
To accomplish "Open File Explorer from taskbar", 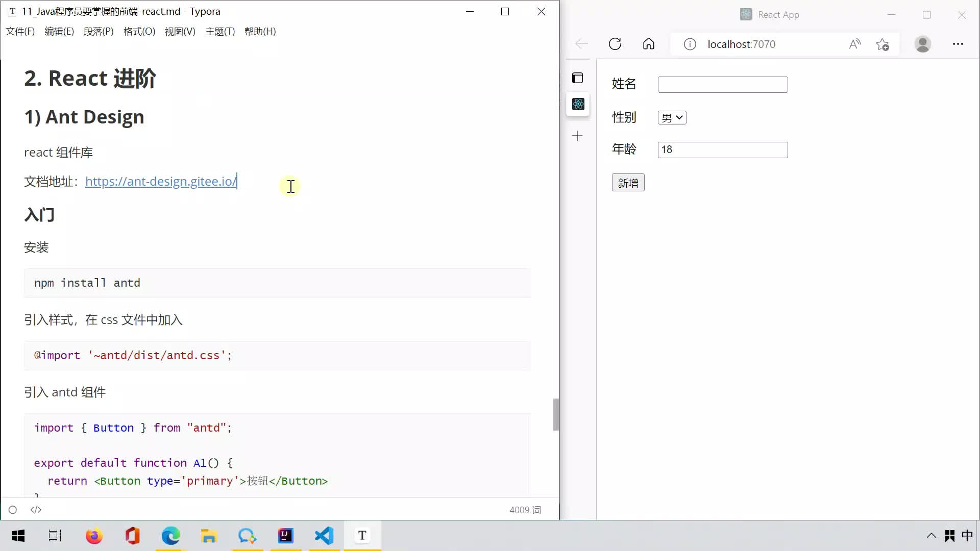I will click(x=209, y=536).
